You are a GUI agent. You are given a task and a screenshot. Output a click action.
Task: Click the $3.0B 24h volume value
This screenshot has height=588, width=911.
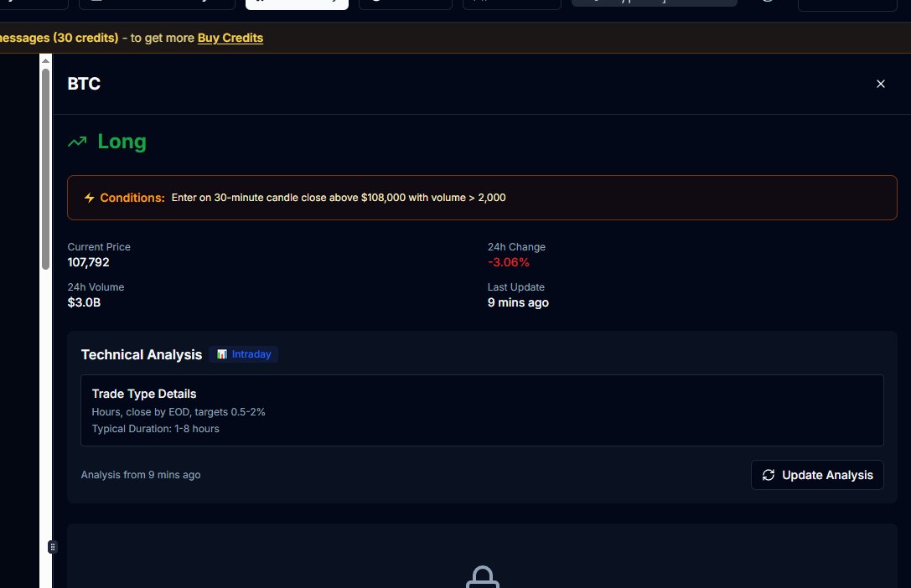[85, 302]
